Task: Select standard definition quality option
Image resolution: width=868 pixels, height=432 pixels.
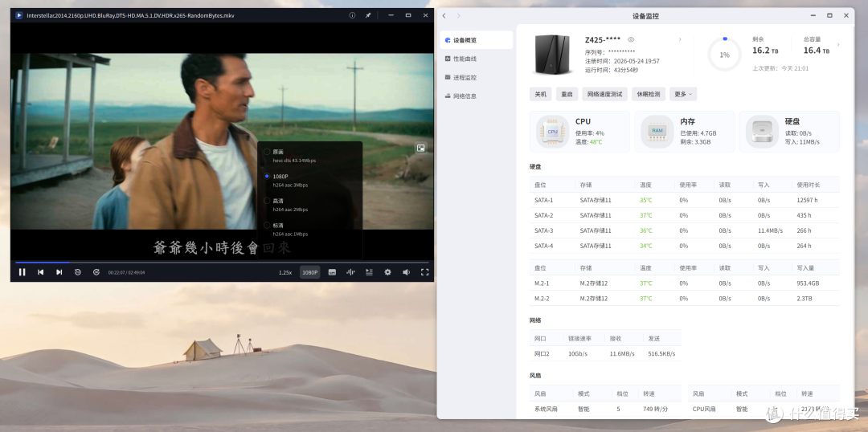Action: tap(310, 229)
